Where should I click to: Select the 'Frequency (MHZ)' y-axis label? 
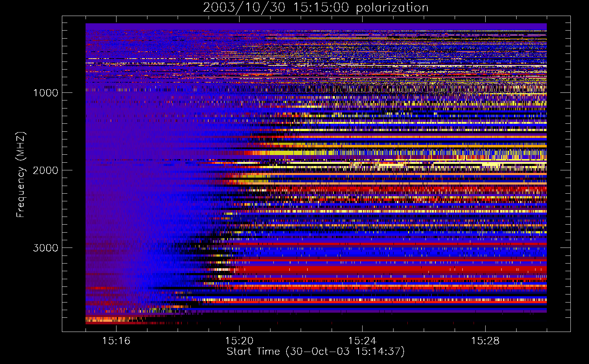point(21,175)
